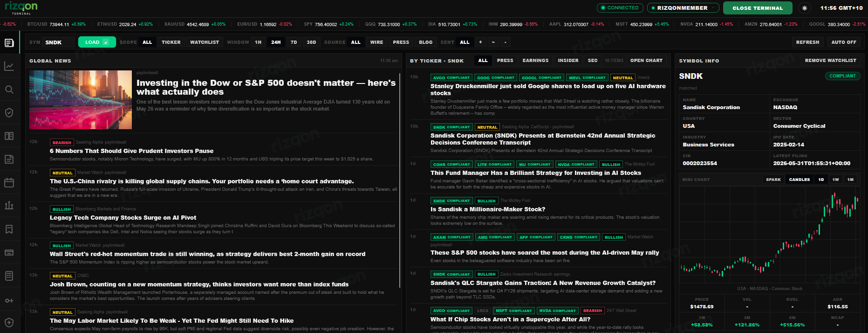
Task: Open Josh Brown momentum strategy article
Action: [199, 284]
